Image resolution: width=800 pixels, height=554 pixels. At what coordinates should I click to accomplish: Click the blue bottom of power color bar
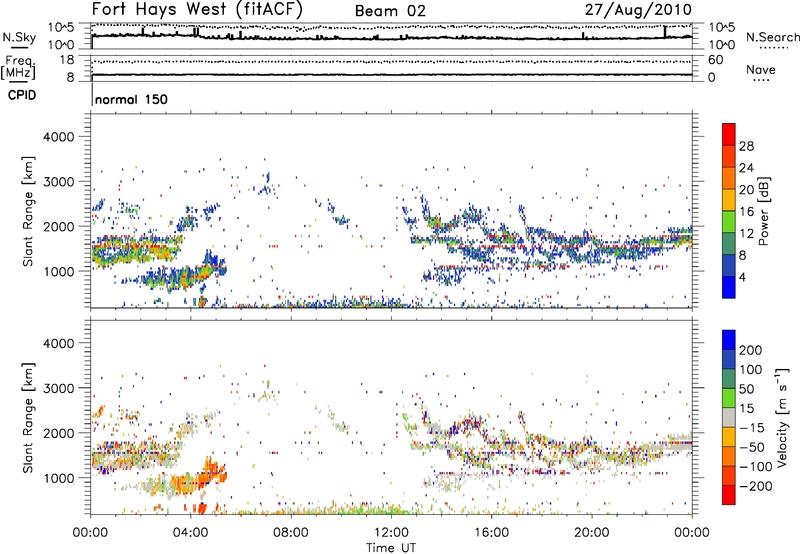point(729,287)
